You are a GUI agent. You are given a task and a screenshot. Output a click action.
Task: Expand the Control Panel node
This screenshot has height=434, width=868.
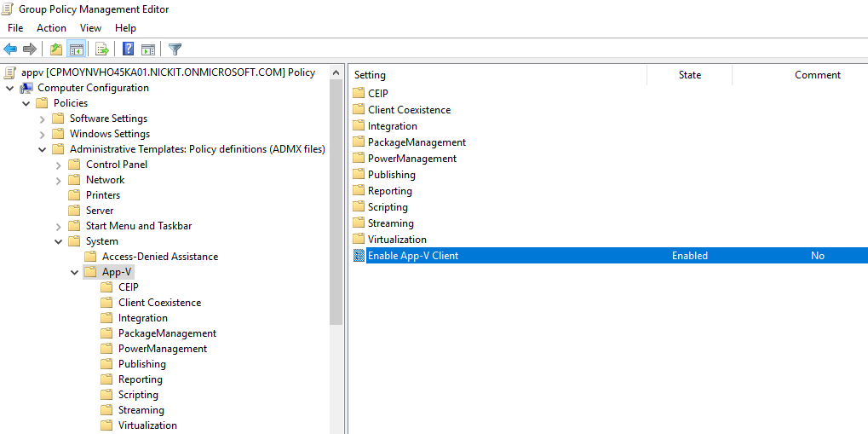[59, 165]
